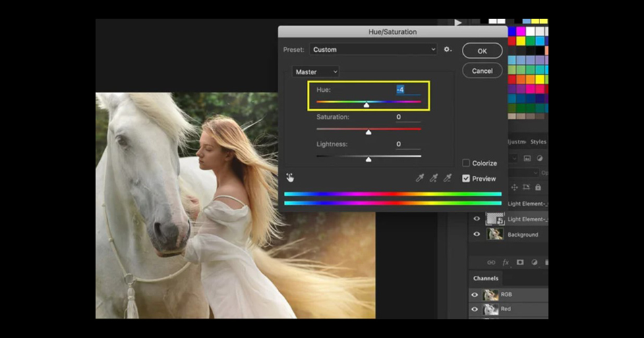Screen dimensions: 644x338
Task: Select the plain Eyedropper tool
Action: tap(419, 178)
